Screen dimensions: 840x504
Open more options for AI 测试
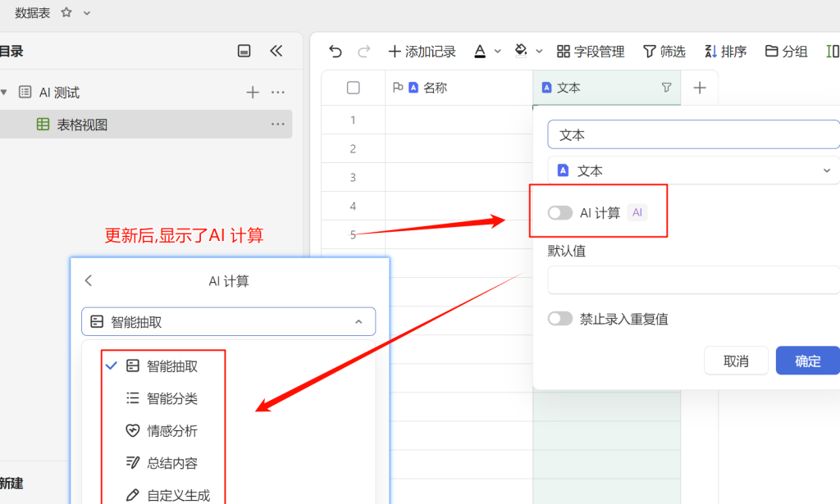click(277, 93)
